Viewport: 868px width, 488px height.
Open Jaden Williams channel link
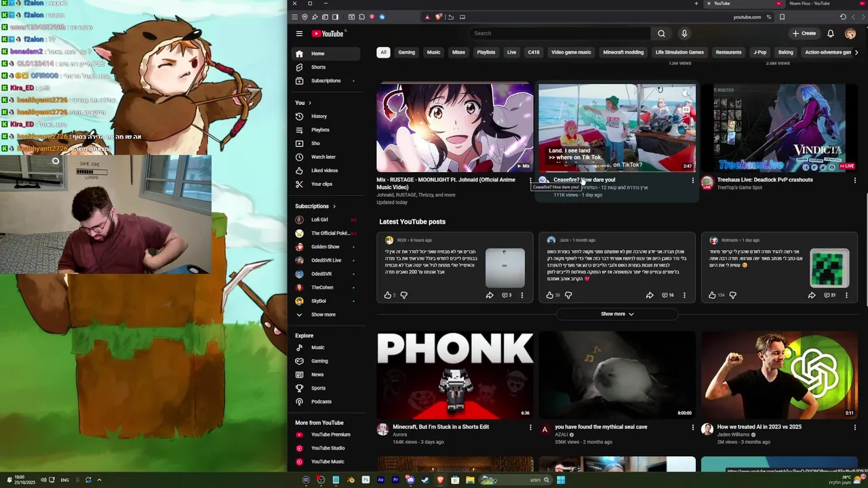(x=734, y=434)
